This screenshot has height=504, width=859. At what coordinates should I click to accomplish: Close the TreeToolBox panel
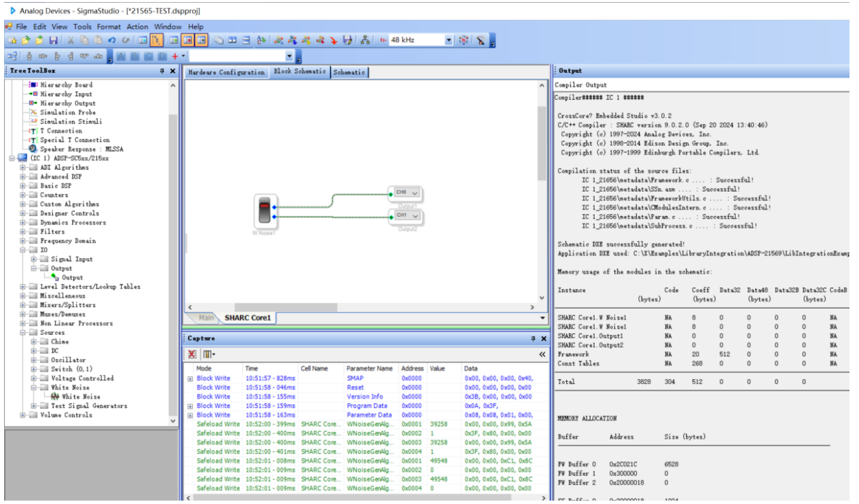[x=172, y=71]
